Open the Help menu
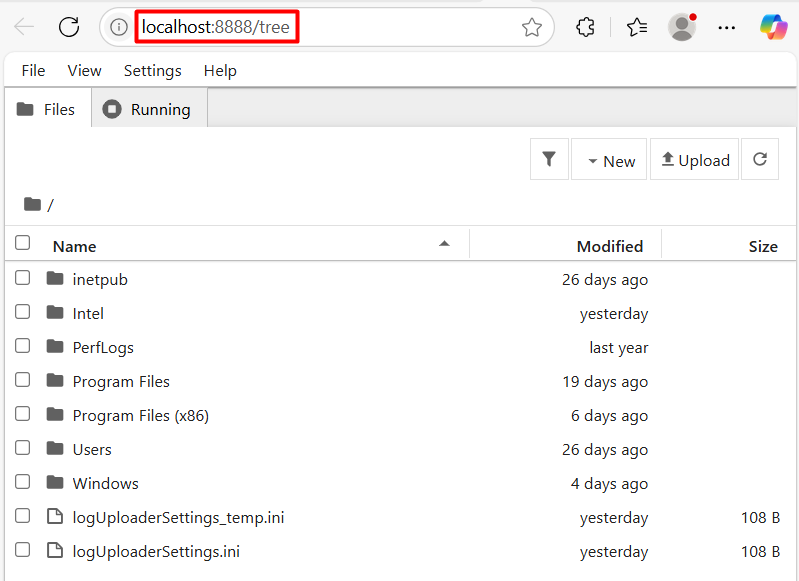This screenshot has width=799, height=581. click(x=220, y=70)
